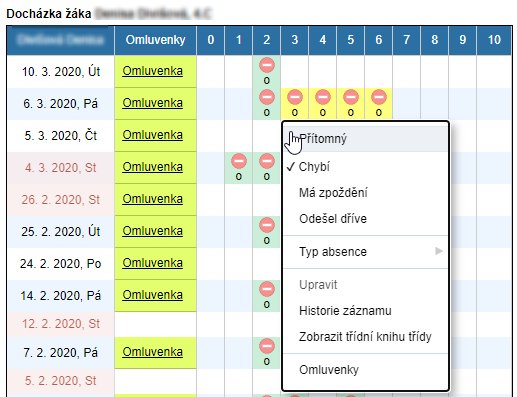Open Omluvenka link for 4. 3. 2020
This screenshot has height=397, width=517.
[153, 167]
